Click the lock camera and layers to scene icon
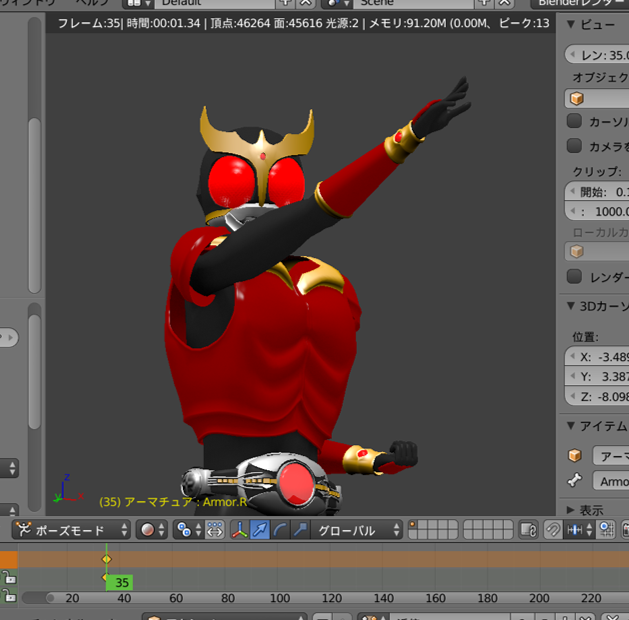 [x=528, y=530]
